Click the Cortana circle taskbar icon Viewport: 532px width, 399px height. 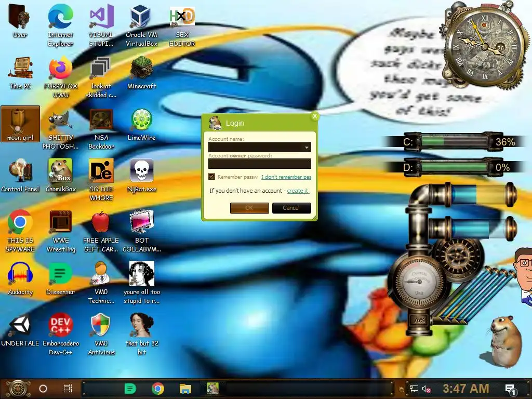click(x=43, y=389)
